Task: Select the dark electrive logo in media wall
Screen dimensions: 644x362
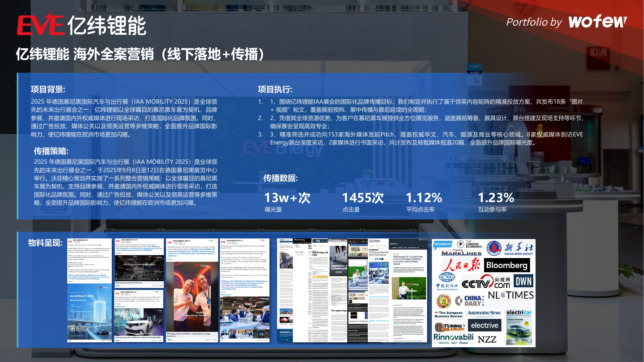Action: coord(485,325)
